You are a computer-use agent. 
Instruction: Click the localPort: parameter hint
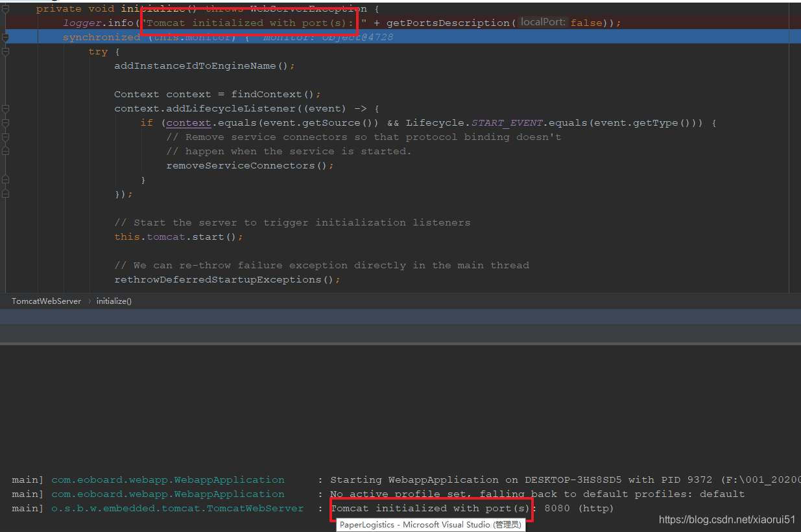543,23
